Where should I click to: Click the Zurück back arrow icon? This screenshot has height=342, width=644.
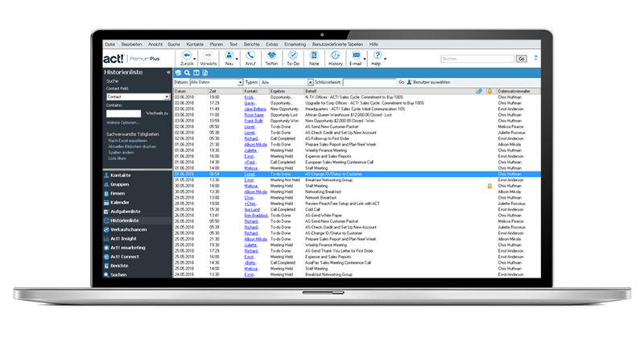[x=187, y=55]
